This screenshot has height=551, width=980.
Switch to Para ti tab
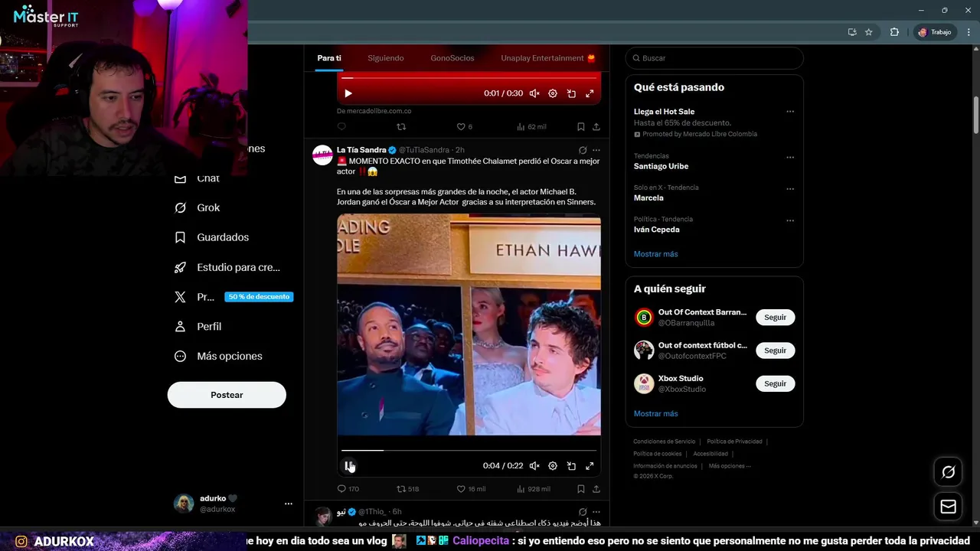click(x=329, y=58)
